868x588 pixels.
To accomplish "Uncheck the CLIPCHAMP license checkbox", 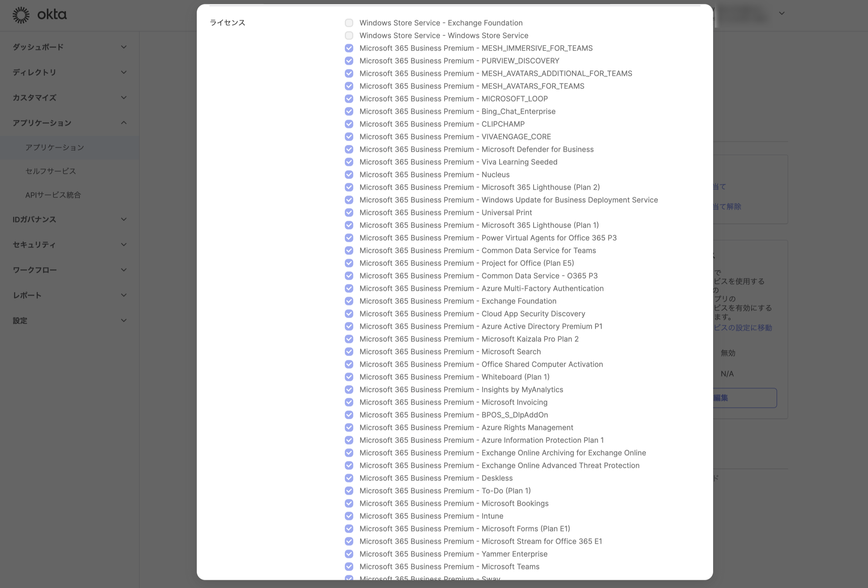I will point(349,124).
